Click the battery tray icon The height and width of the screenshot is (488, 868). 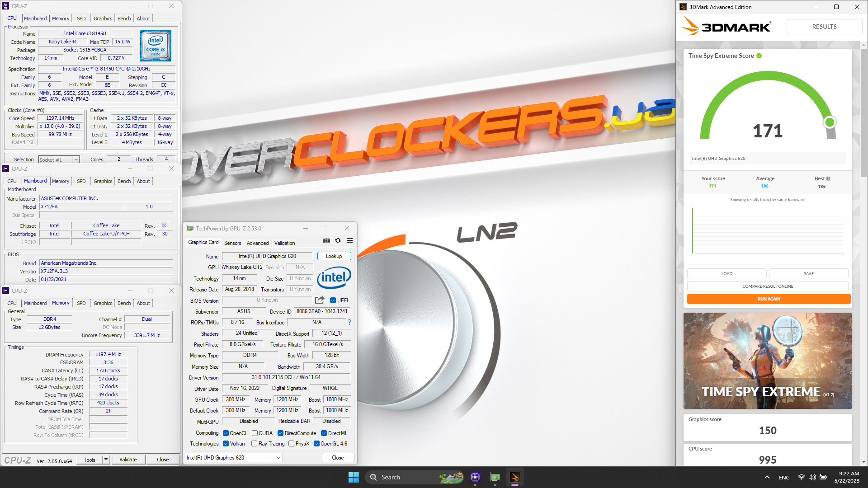coord(823,477)
